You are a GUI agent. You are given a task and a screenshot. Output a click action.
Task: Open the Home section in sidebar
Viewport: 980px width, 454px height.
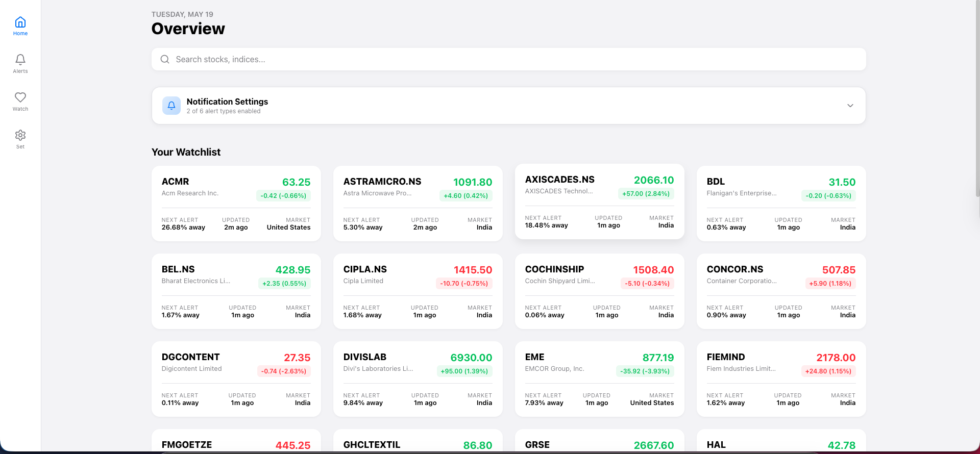(20, 26)
